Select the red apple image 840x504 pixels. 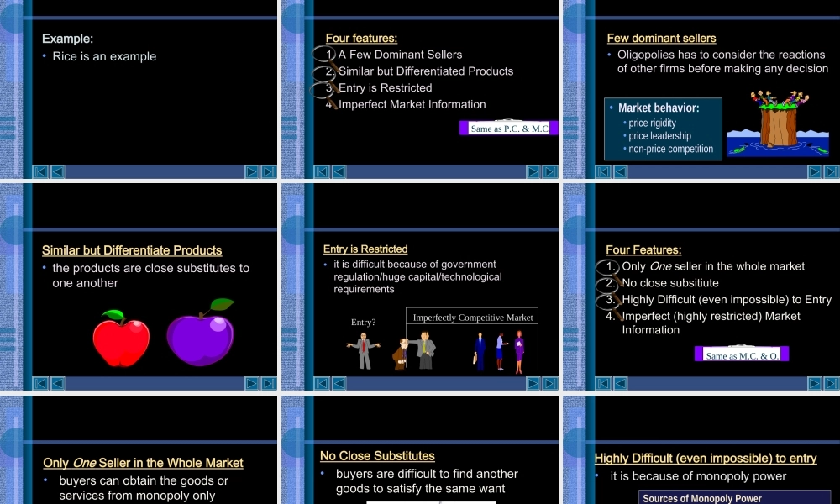point(121,339)
